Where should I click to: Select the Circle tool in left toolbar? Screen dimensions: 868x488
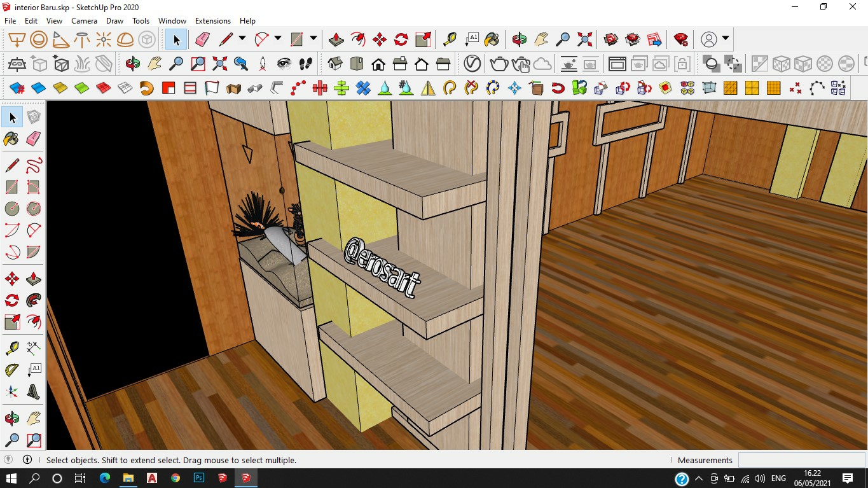(12, 209)
